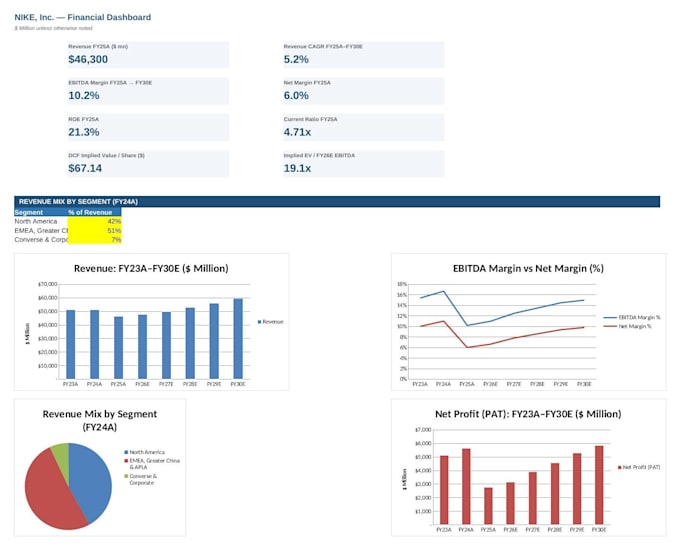Select the FY25A bar in the Net Profit chart

[x=488, y=506]
